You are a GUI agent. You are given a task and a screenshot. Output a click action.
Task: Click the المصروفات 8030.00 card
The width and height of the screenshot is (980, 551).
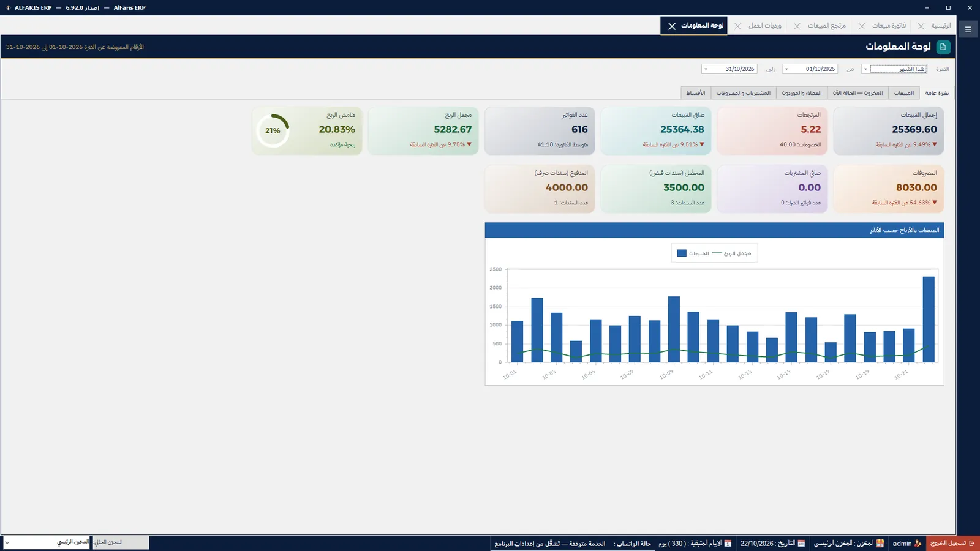coord(889,189)
